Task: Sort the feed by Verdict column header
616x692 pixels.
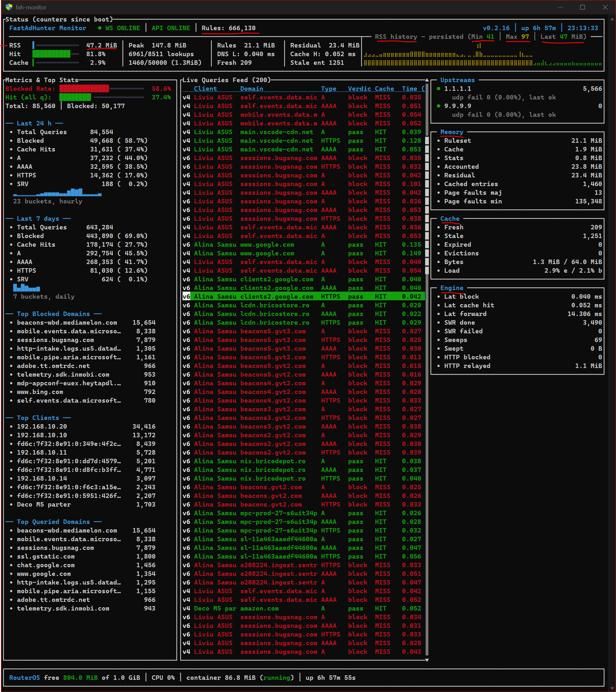Action: (359, 89)
